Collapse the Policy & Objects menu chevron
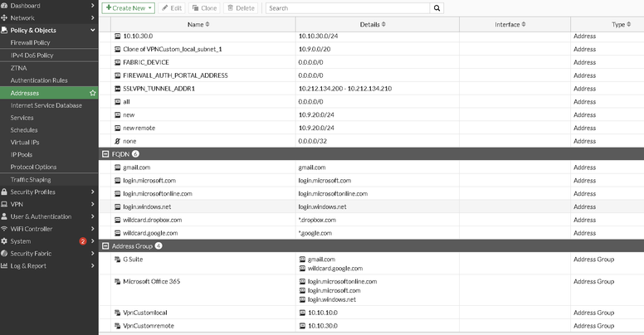The height and width of the screenshot is (335, 644). click(92, 30)
